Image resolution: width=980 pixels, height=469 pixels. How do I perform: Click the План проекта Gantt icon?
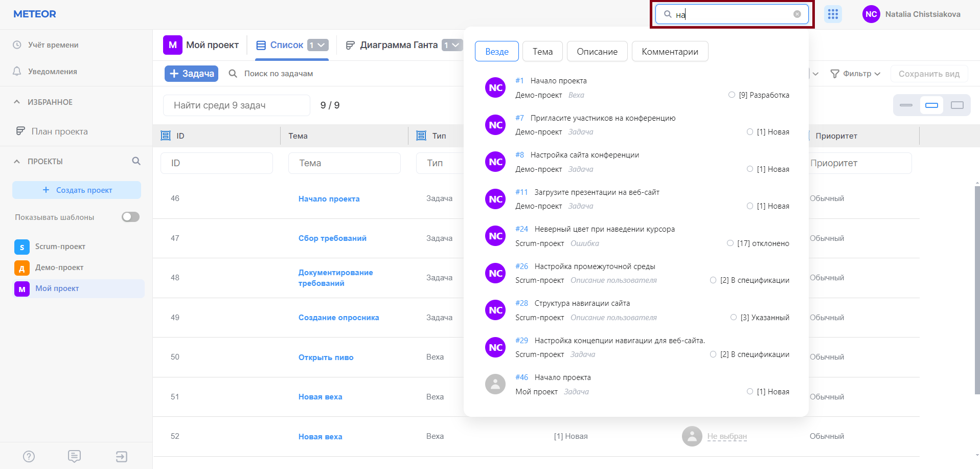click(x=20, y=131)
